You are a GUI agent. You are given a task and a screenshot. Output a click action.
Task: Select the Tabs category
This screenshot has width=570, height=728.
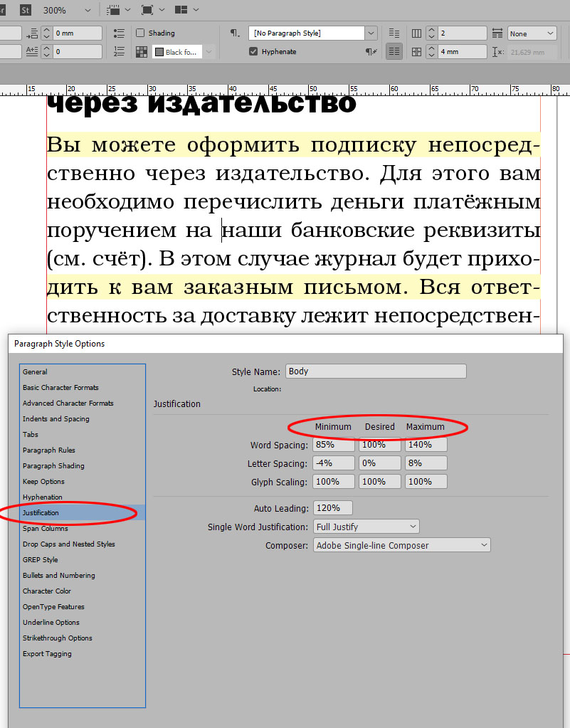(83, 435)
